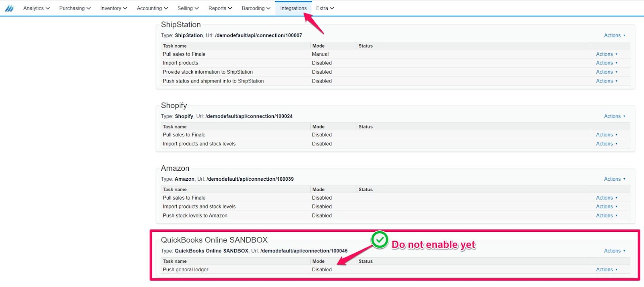
Task: Open Actions for Shopify Import products and stock levels
Action: point(607,144)
